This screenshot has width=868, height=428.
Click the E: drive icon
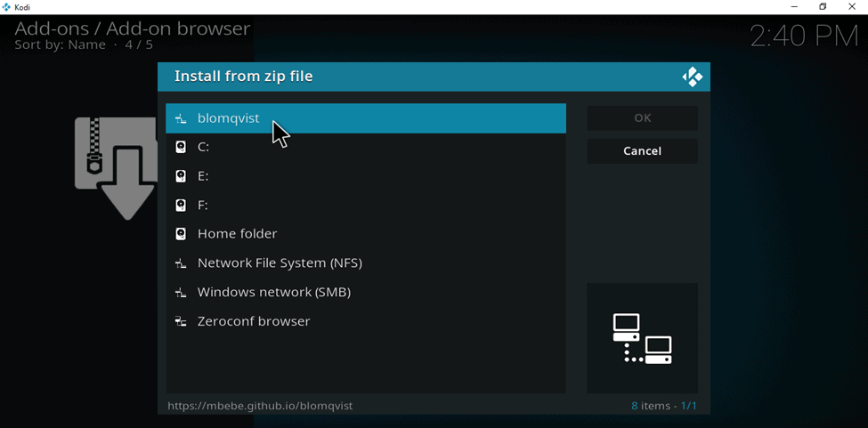181,176
